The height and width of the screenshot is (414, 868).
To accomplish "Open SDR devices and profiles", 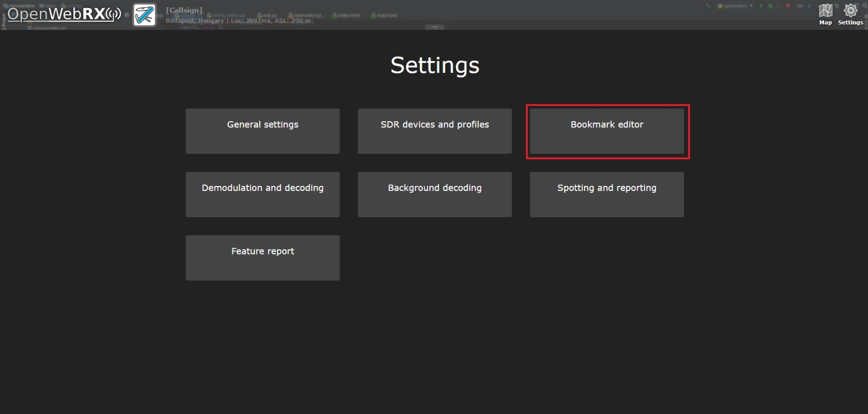I will (435, 131).
